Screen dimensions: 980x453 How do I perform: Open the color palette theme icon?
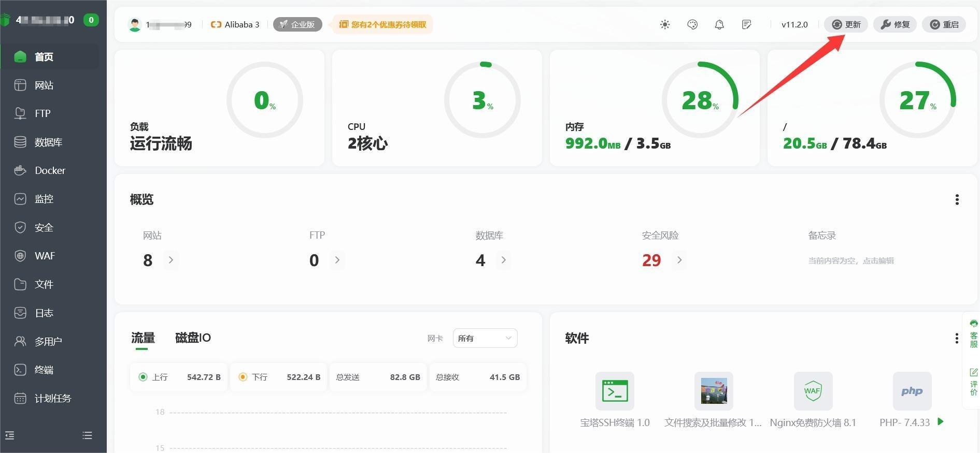coord(692,24)
